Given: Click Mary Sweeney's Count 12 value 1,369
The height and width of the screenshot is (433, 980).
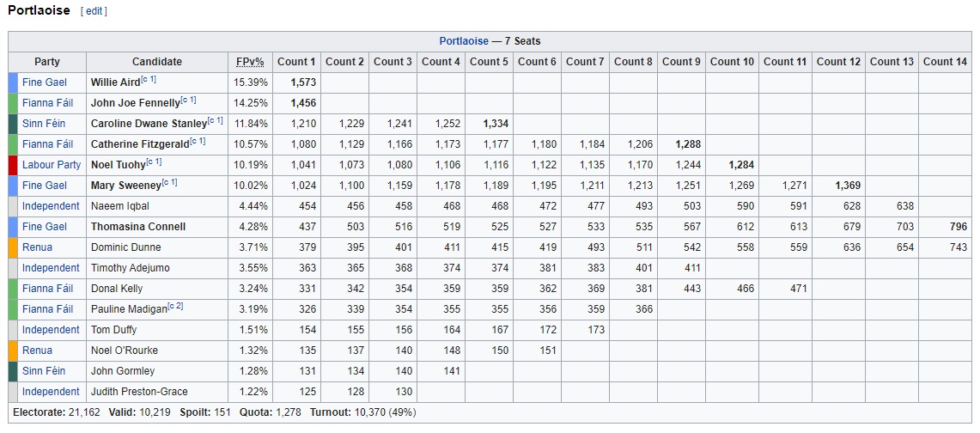Looking at the screenshot, I should click(848, 186).
